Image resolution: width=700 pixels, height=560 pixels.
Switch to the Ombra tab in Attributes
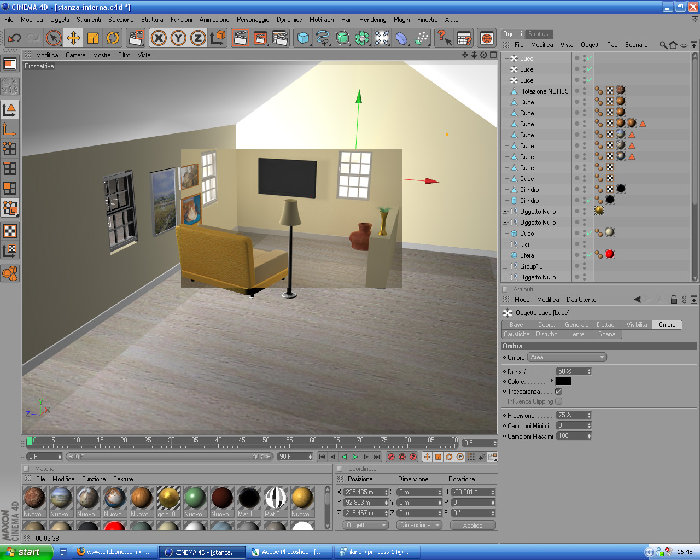[x=667, y=325]
